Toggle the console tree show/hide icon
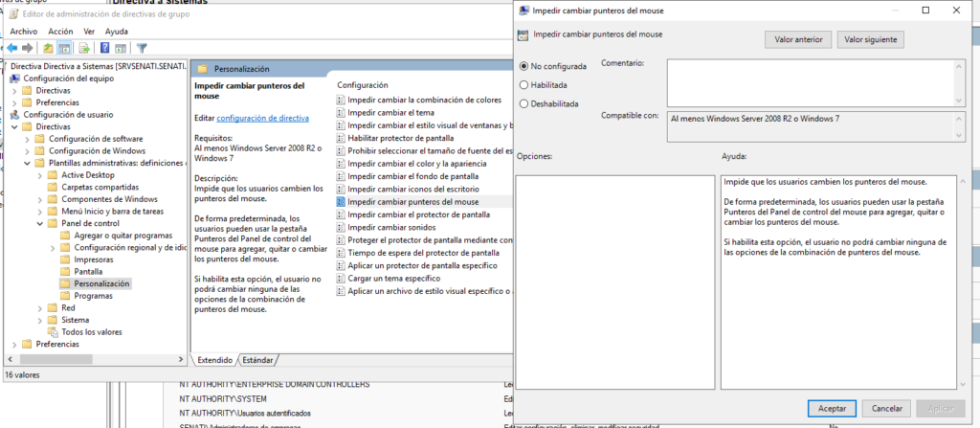 [x=63, y=48]
